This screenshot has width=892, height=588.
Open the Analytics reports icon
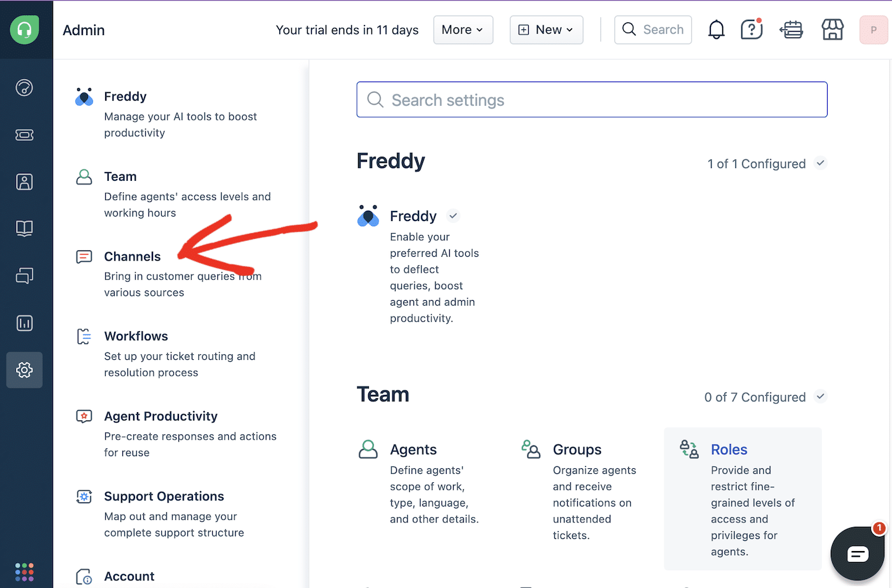click(x=24, y=323)
